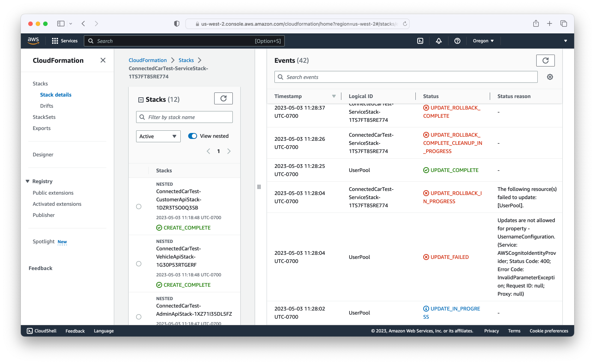The image size is (595, 364).
Task: Open the Language footer option
Action: [x=104, y=331]
